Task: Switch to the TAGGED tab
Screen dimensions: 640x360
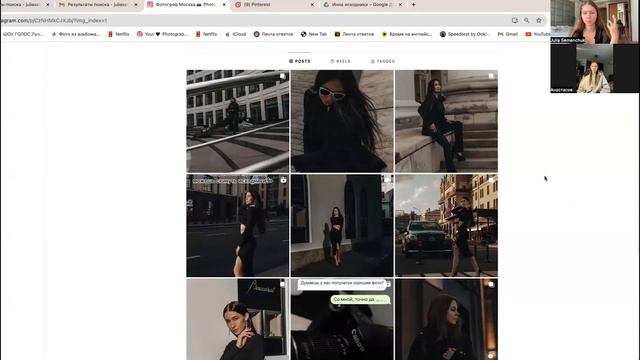Action: pyautogui.click(x=382, y=61)
